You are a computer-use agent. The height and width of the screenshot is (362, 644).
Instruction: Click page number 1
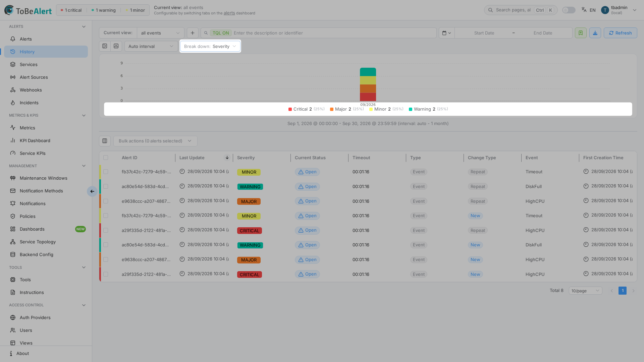[623, 291]
